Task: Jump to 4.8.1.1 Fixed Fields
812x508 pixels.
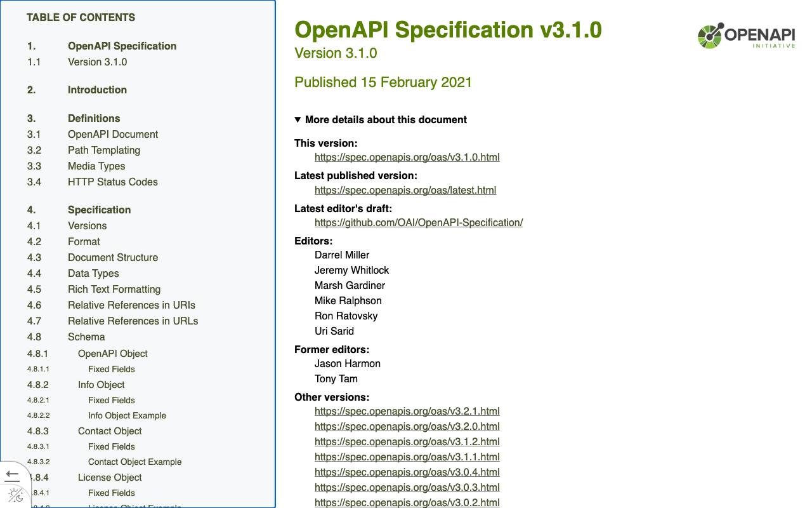Action: [x=81, y=369]
